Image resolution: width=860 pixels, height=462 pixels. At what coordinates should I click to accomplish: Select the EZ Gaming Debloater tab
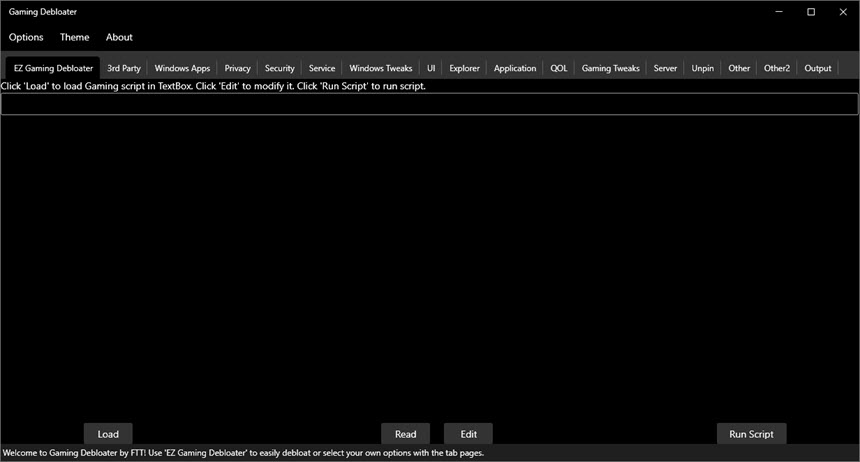[53, 69]
